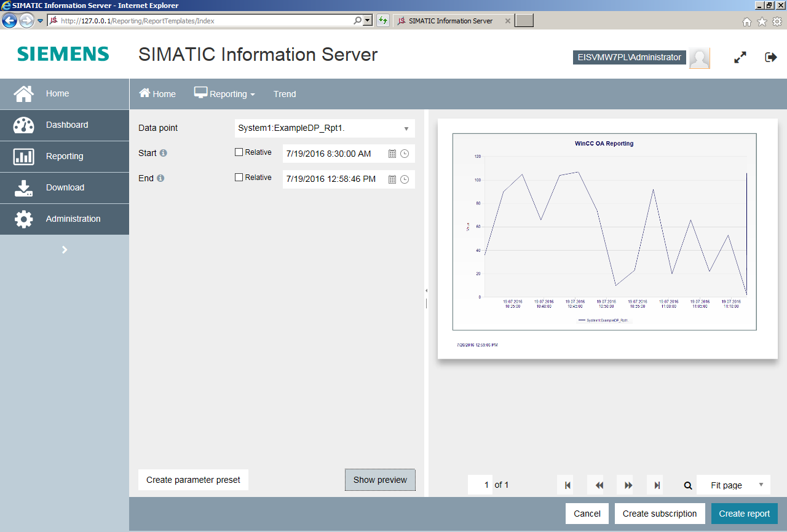Expand the Reporting menu in top navigation
The image size is (787, 532).
(x=225, y=94)
